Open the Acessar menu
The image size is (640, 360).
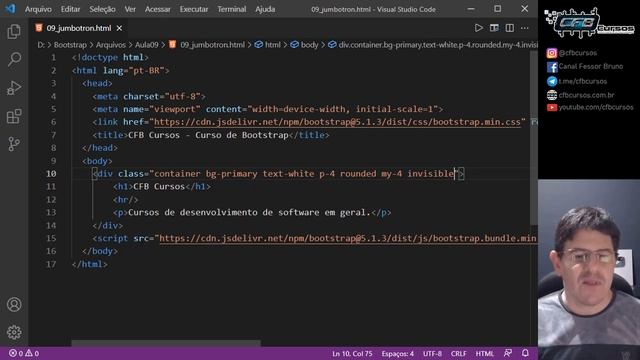click(x=158, y=9)
